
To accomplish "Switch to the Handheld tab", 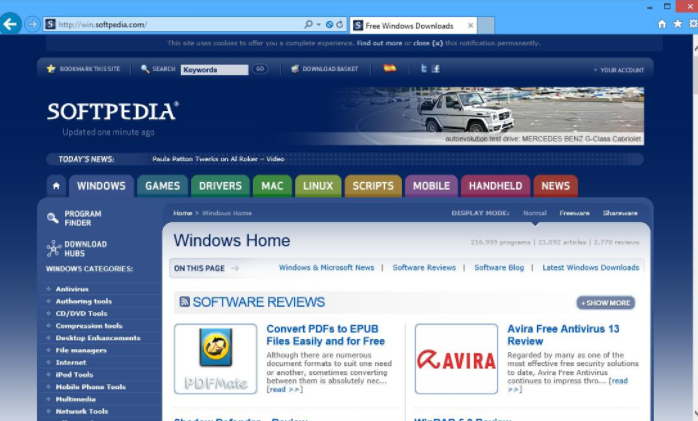I will (495, 186).
